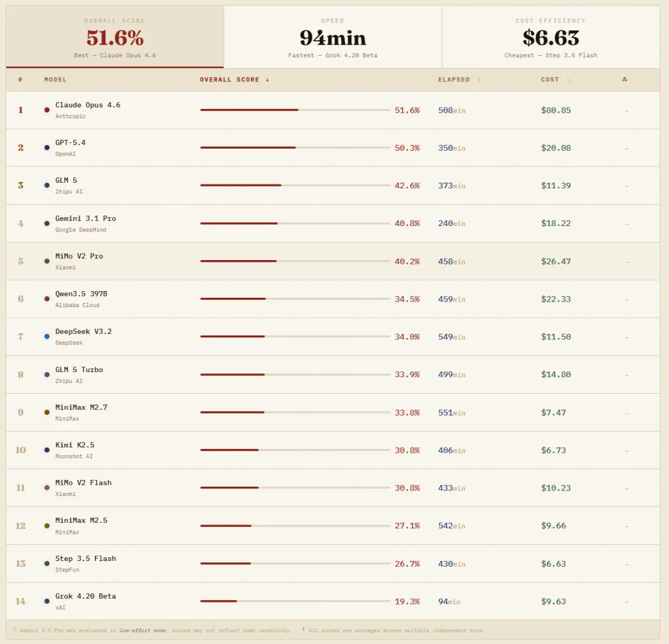Click the Model column header
This screenshot has height=644, width=669.
[56, 80]
